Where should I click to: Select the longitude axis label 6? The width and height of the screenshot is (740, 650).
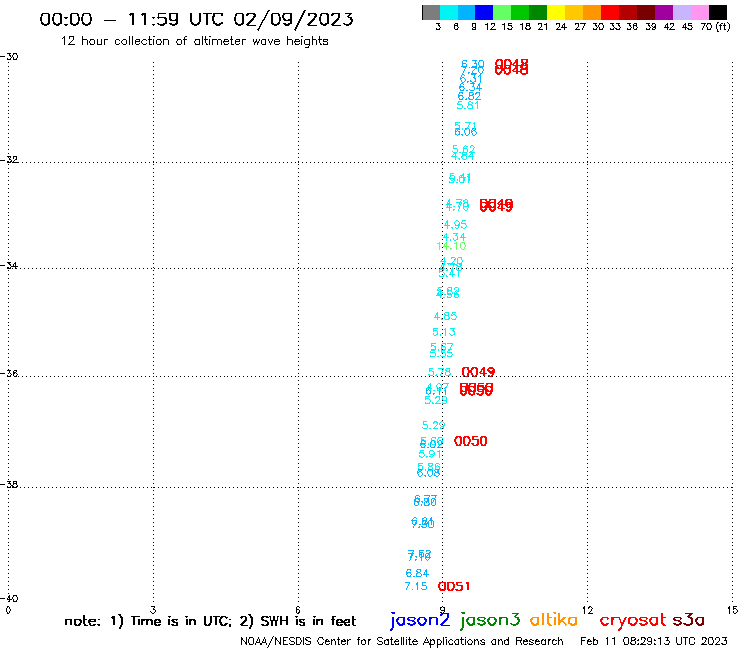click(298, 610)
